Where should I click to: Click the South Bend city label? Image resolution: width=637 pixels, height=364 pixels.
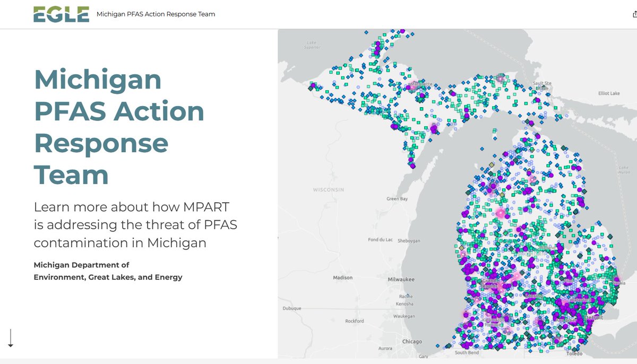[467, 353]
